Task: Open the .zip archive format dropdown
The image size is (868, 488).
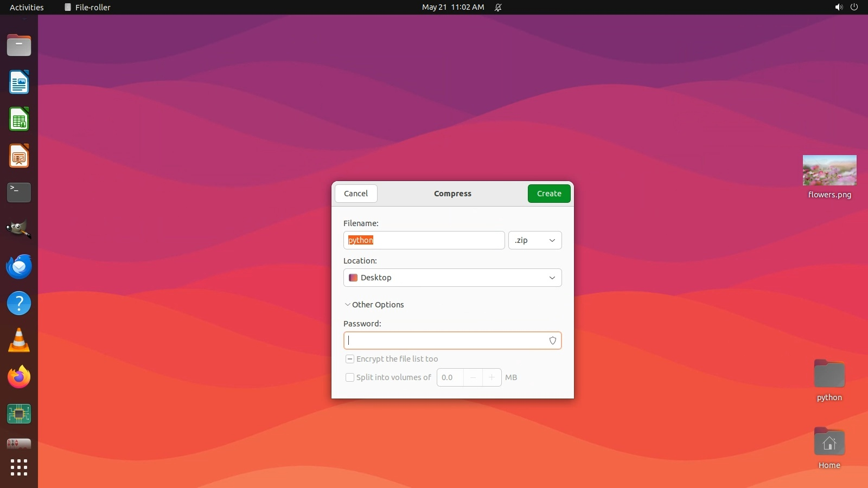Action: [x=534, y=240]
